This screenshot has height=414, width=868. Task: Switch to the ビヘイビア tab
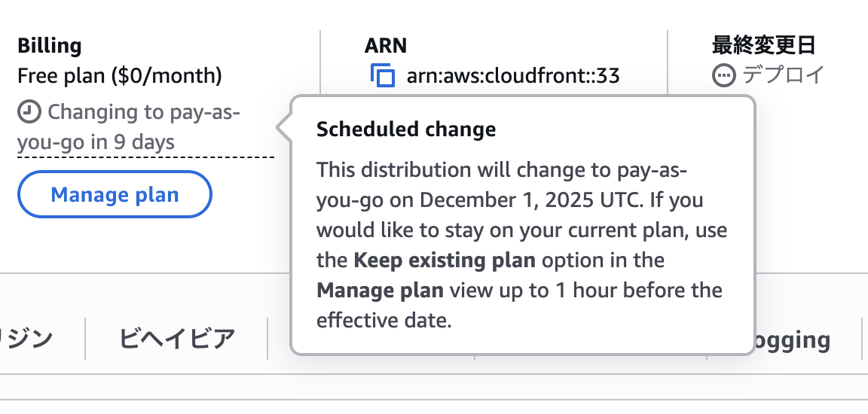[177, 339]
